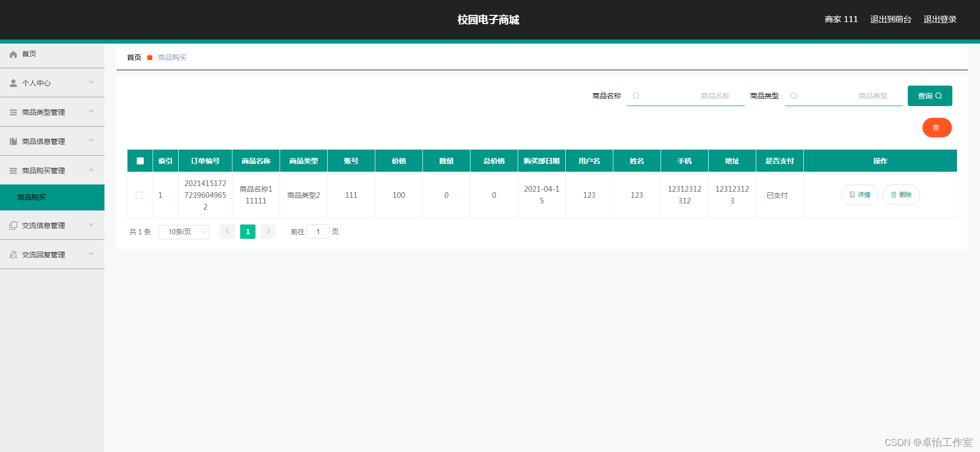Viewport: 980px width, 452px height.
Task: Expand the 交流信息管理 chevron
Action: (x=91, y=224)
